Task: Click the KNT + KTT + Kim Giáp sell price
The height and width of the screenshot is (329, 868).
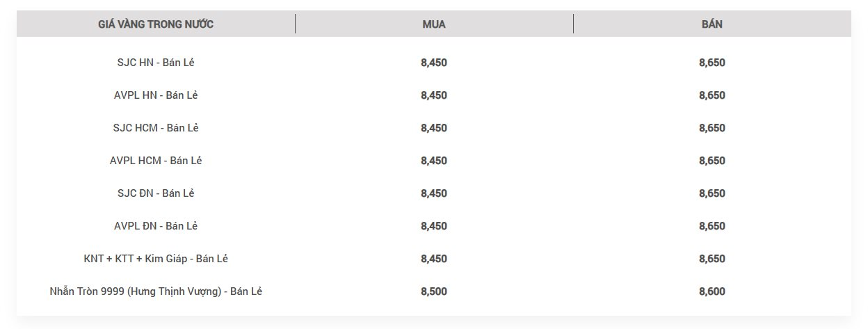Action: click(712, 259)
